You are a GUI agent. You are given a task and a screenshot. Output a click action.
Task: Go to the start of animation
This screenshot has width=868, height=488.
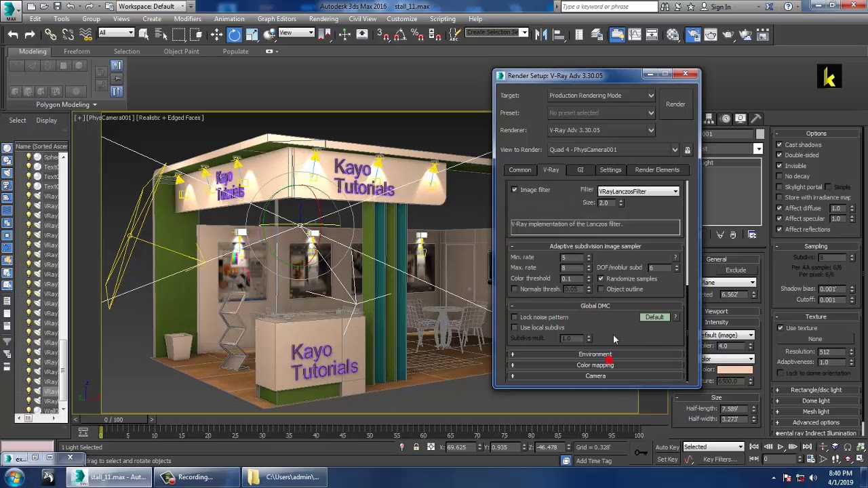(x=754, y=447)
